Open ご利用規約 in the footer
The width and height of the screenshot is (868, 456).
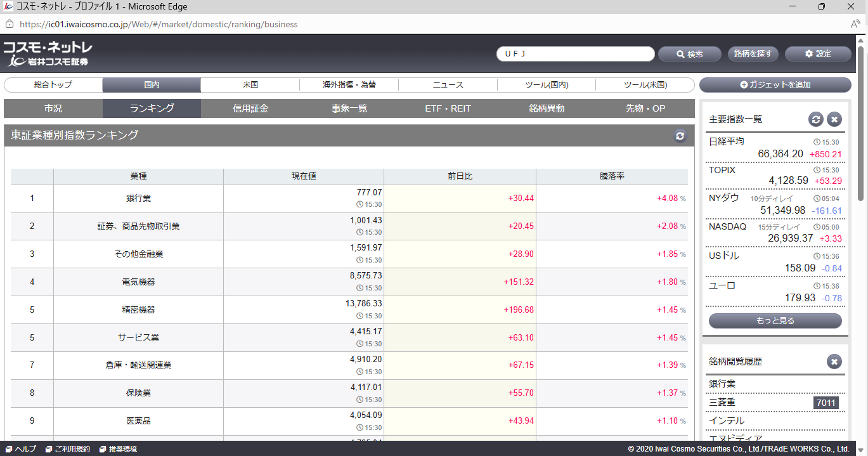coord(68,449)
